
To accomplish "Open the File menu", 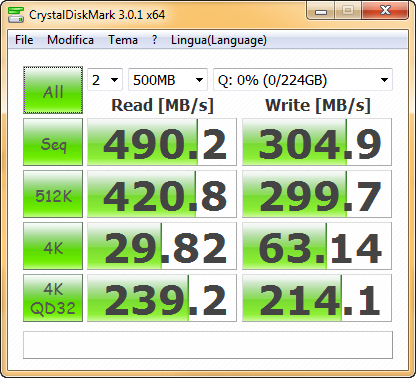I will point(24,40).
